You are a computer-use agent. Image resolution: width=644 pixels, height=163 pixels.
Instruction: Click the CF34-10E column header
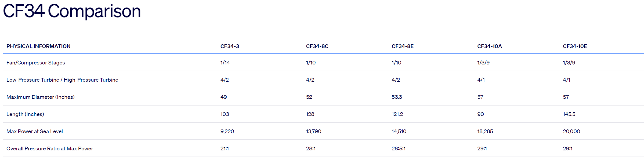(575, 46)
